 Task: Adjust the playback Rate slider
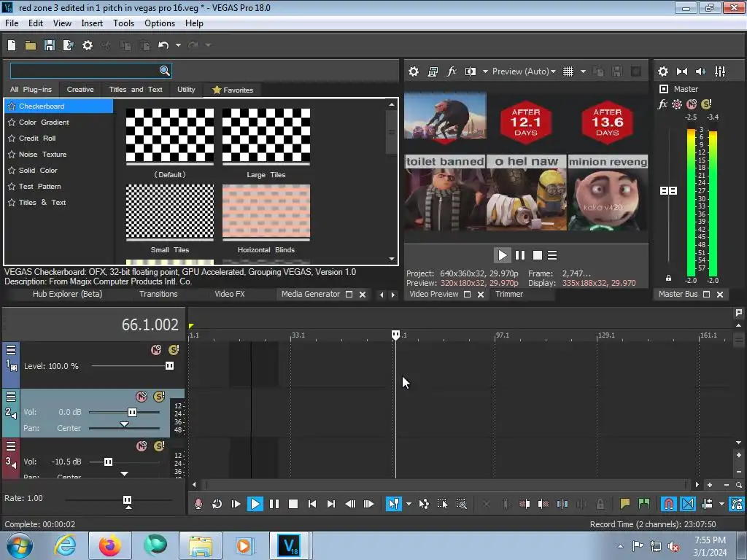pos(127,500)
